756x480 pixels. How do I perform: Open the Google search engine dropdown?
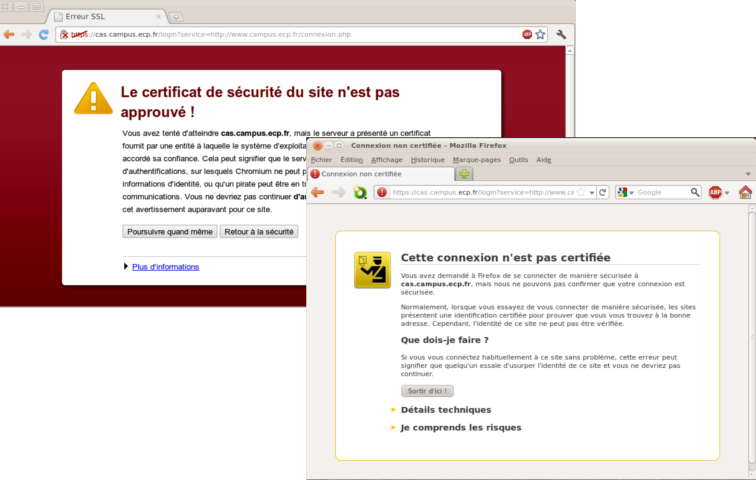(625, 192)
